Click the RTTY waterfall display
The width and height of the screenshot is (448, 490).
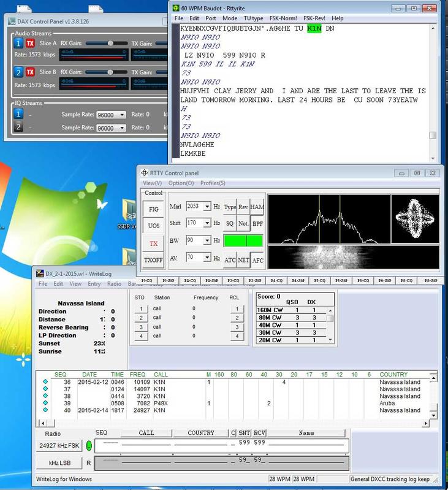pos(353,257)
